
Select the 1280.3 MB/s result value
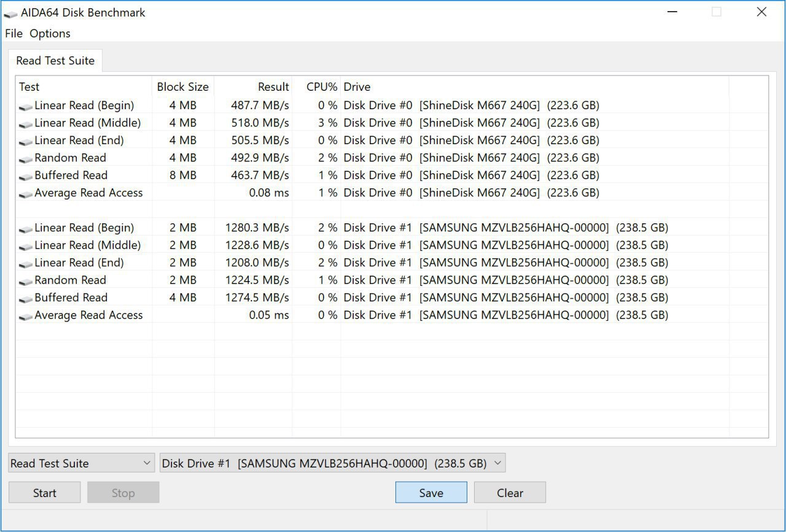pyautogui.click(x=257, y=228)
